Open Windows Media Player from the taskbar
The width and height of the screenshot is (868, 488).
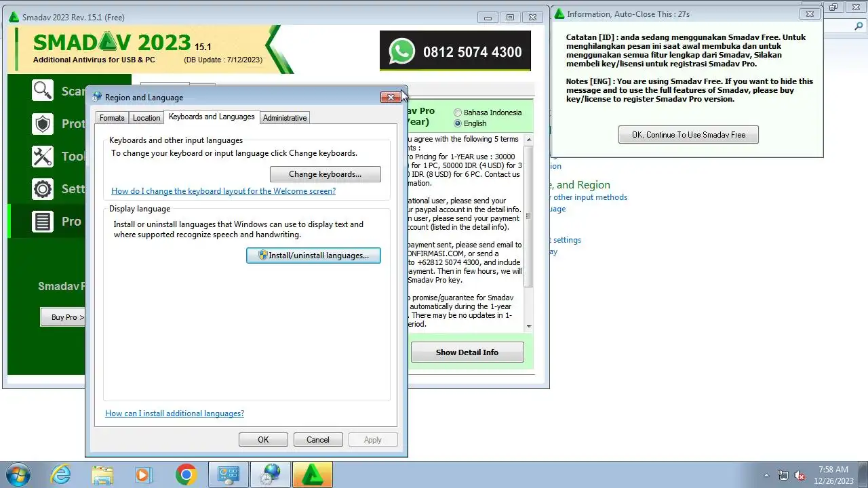pyautogui.click(x=144, y=474)
